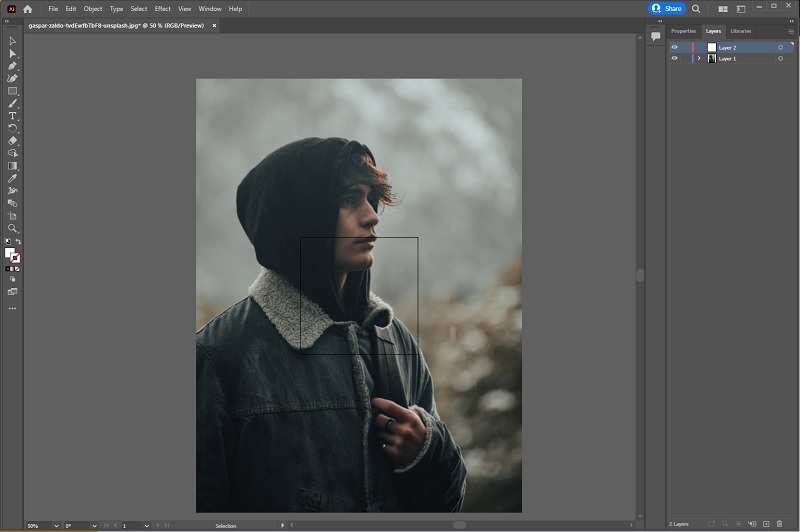Screen dimensions: 800x532
Task: Select the Direct Selection tool
Action: point(13,54)
